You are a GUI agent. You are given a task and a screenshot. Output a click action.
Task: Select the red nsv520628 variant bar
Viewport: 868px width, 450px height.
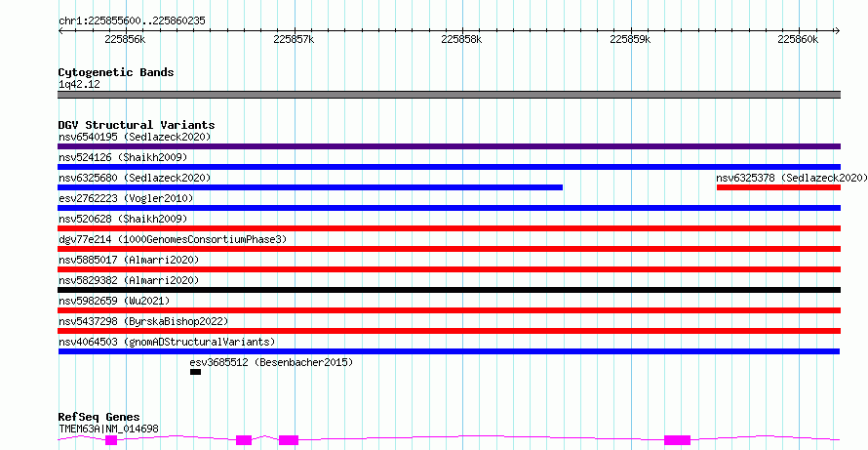449,228
